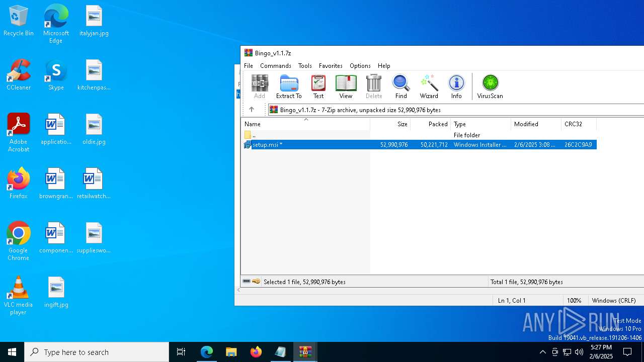Click the key password icon in the status bar

click(256, 282)
